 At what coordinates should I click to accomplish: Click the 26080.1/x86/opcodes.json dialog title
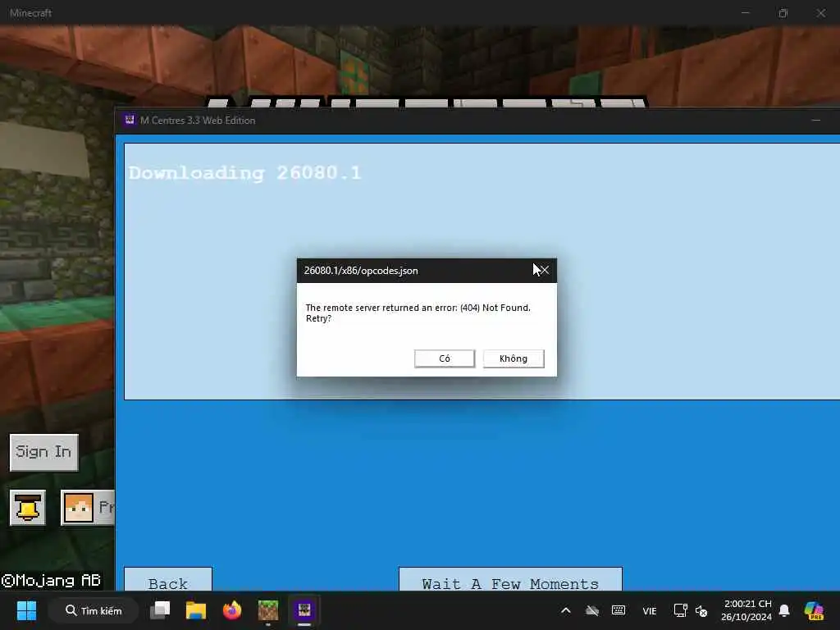361,271
